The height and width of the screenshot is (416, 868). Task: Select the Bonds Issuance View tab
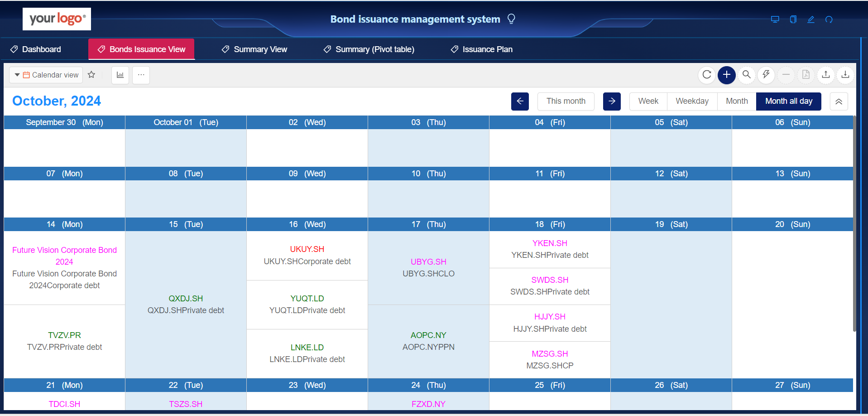(x=141, y=49)
